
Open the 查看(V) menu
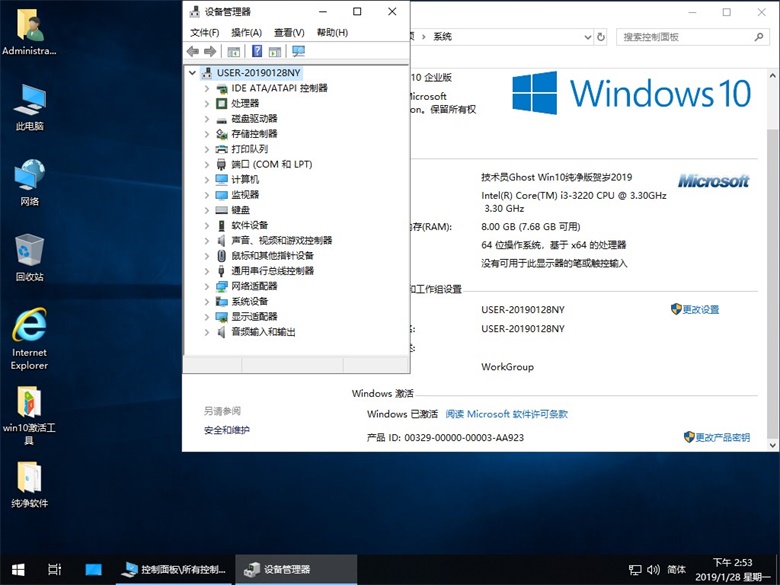point(289,32)
